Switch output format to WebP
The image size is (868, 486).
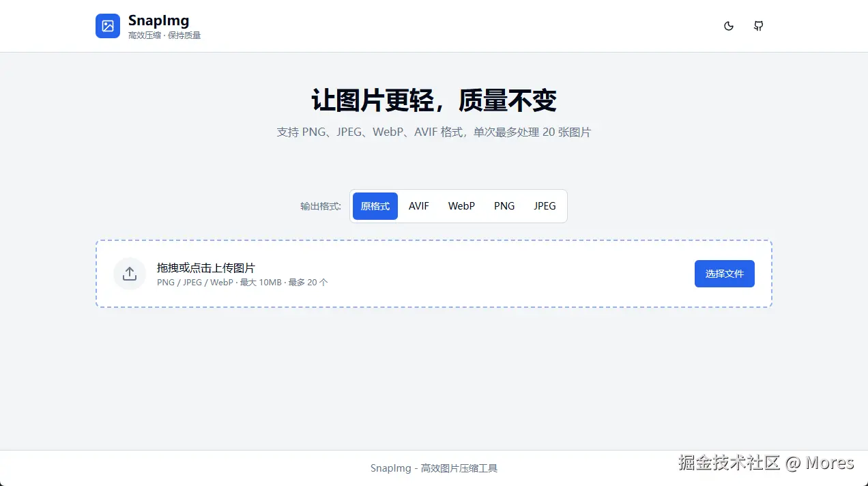461,205
